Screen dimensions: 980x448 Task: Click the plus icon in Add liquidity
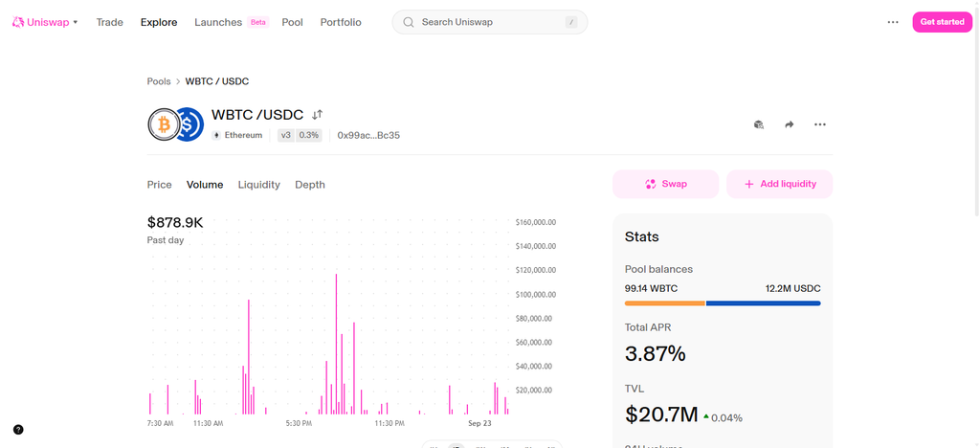pos(748,185)
